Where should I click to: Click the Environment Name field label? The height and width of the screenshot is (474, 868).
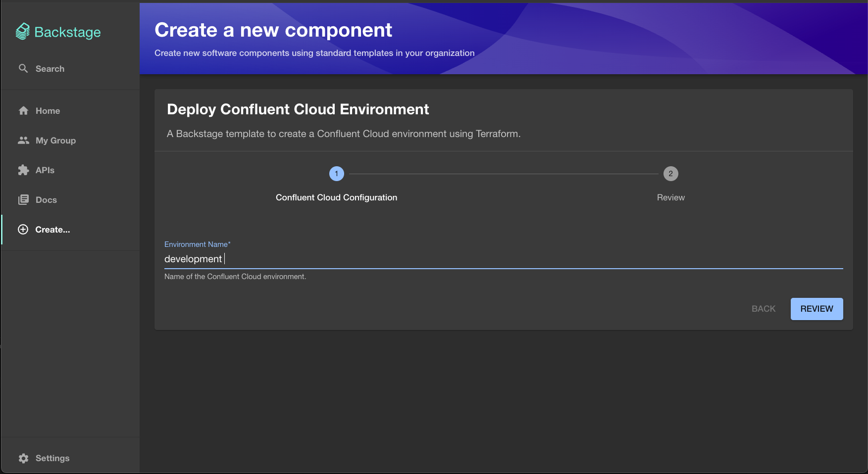click(198, 244)
